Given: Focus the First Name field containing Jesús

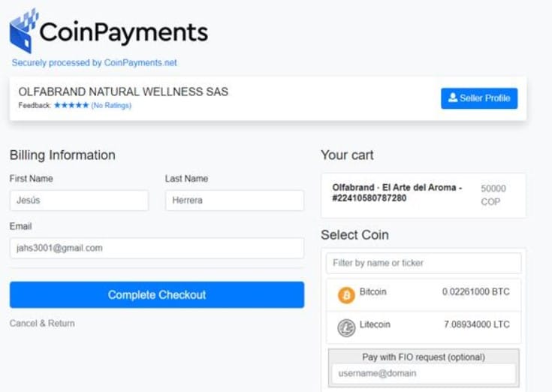Looking at the screenshot, I should coord(79,201).
